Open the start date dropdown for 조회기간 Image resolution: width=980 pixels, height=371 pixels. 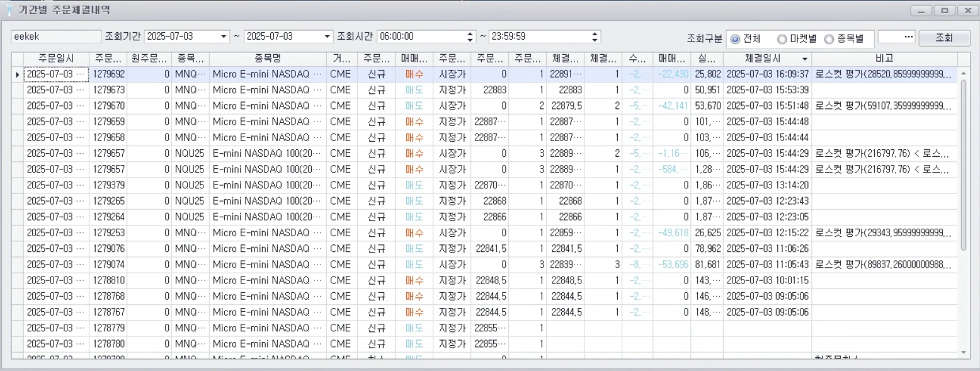[224, 37]
